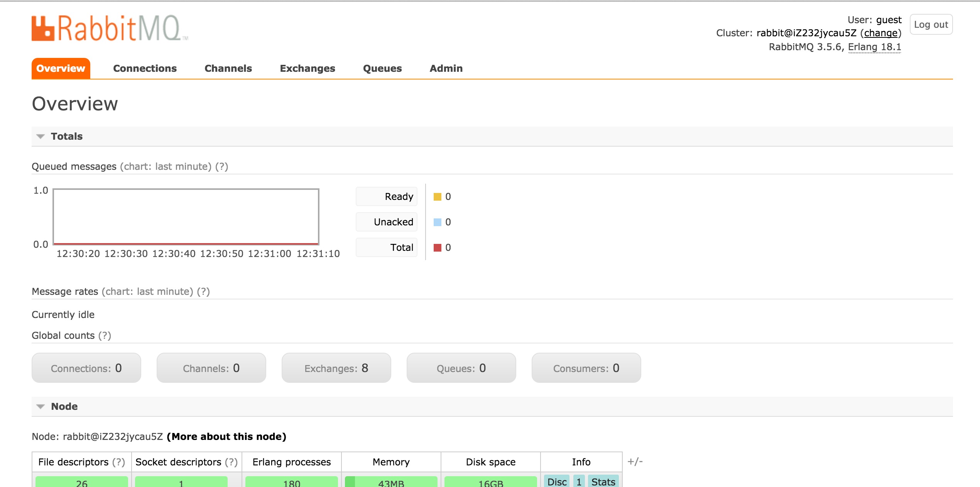Click the Stats info badge
This screenshot has height=487, width=980.
point(603,481)
